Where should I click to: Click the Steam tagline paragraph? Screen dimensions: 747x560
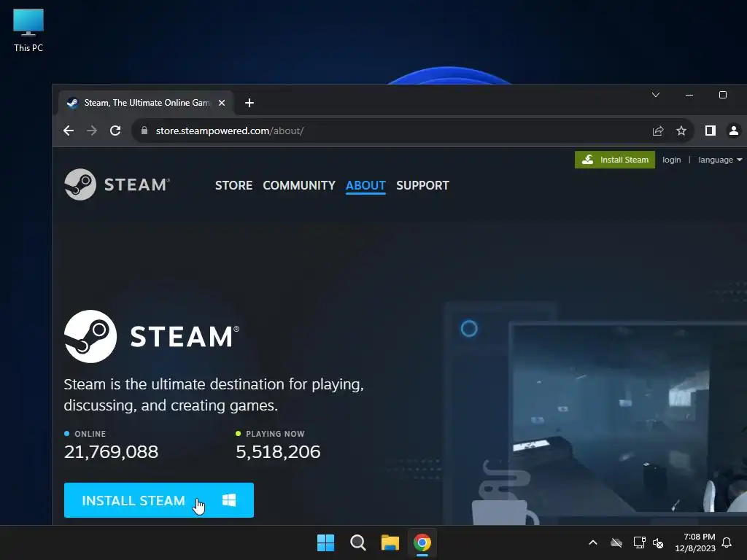[214, 394]
